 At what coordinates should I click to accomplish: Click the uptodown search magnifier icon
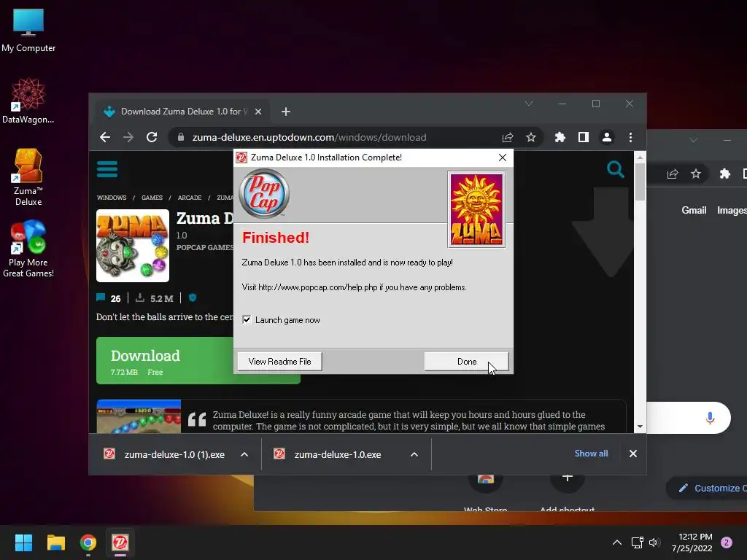pyautogui.click(x=615, y=169)
